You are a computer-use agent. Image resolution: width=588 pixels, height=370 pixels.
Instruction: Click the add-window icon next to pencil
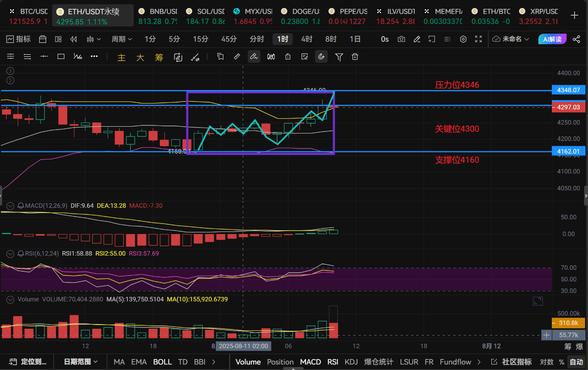(432, 39)
